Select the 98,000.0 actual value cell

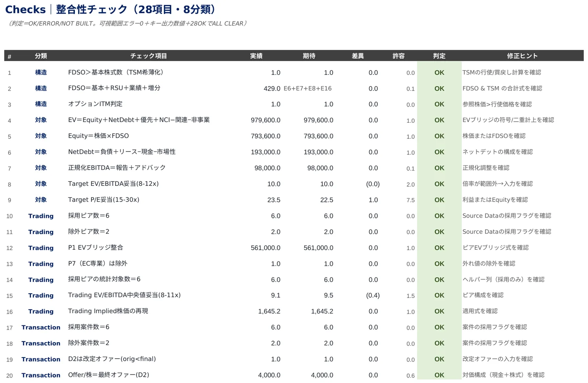[x=267, y=168]
